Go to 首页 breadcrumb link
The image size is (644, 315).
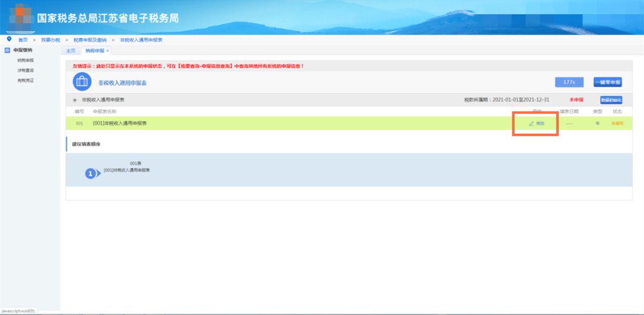pyautogui.click(x=23, y=40)
